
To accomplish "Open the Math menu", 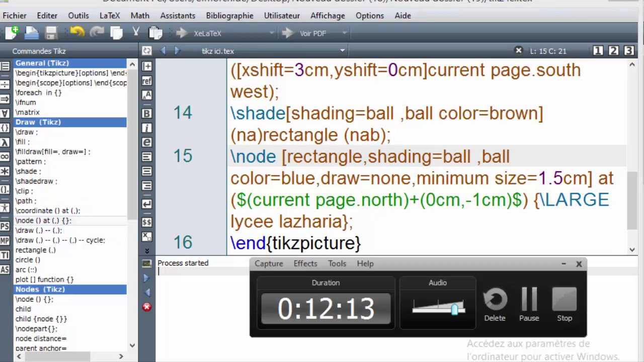I will [140, 16].
